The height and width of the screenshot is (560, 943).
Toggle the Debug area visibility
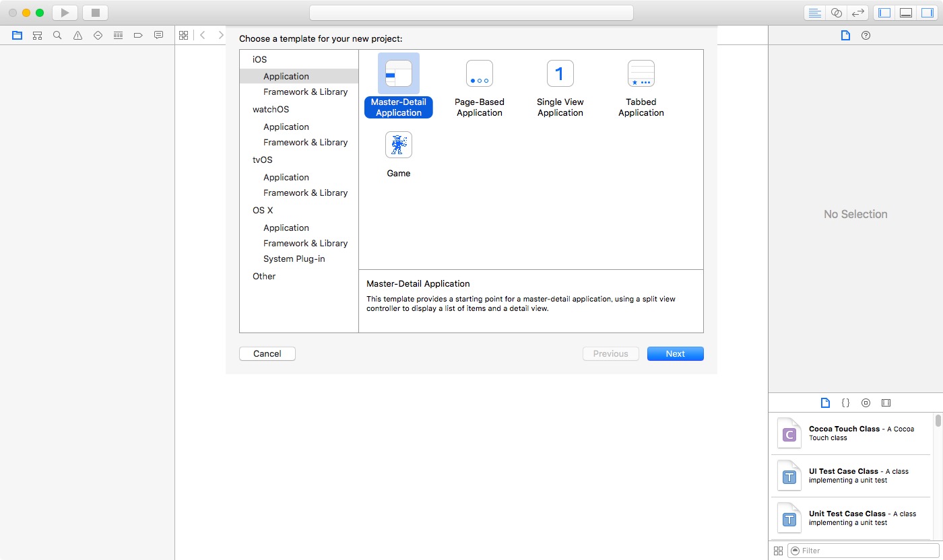pyautogui.click(x=906, y=13)
